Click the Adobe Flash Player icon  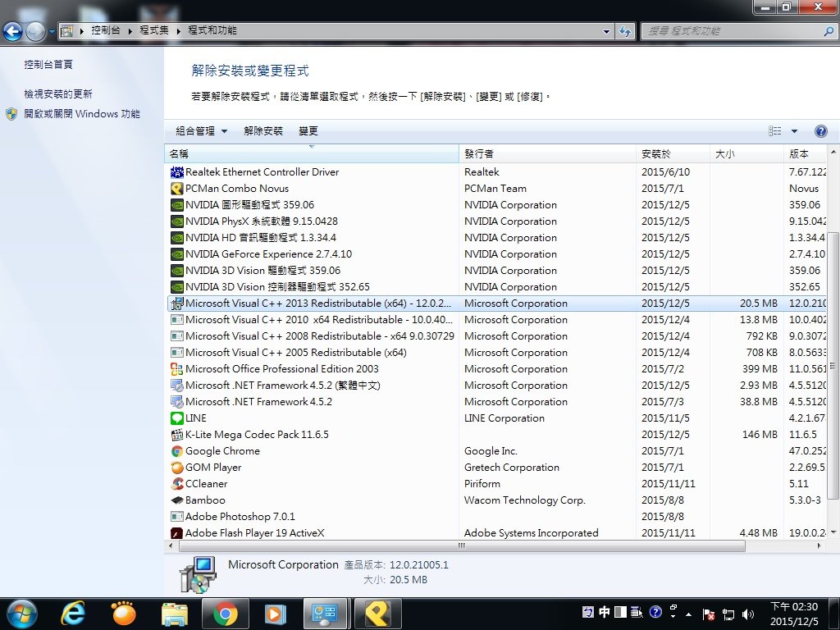177,533
